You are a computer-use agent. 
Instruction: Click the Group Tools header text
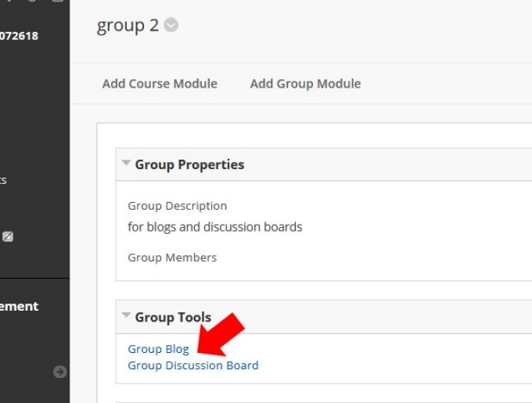click(x=173, y=317)
